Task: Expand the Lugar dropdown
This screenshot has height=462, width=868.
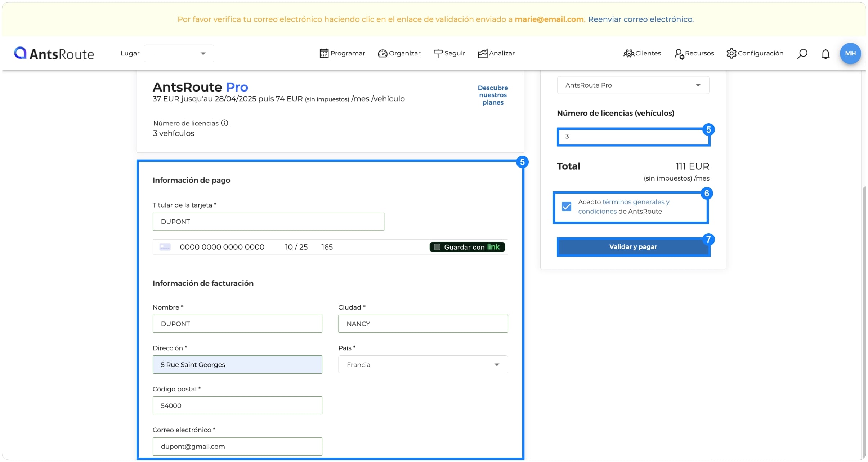Action: (x=179, y=53)
